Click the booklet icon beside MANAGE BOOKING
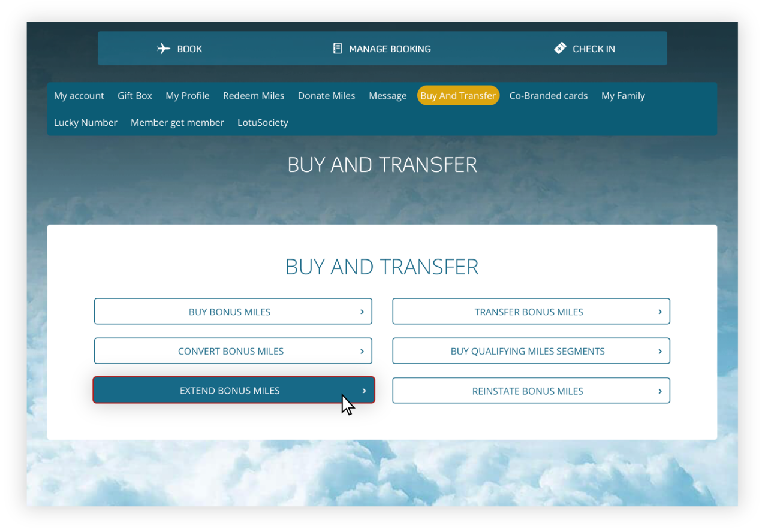 pyautogui.click(x=337, y=49)
